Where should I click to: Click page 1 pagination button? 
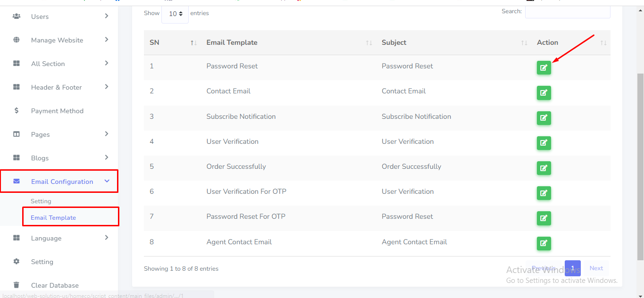[572, 268]
